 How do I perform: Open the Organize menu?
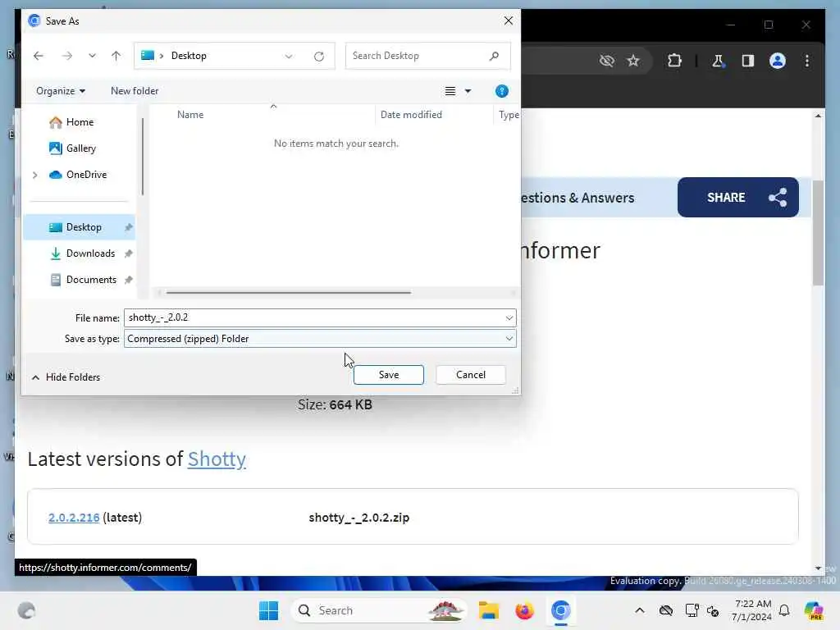(x=61, y=91)
